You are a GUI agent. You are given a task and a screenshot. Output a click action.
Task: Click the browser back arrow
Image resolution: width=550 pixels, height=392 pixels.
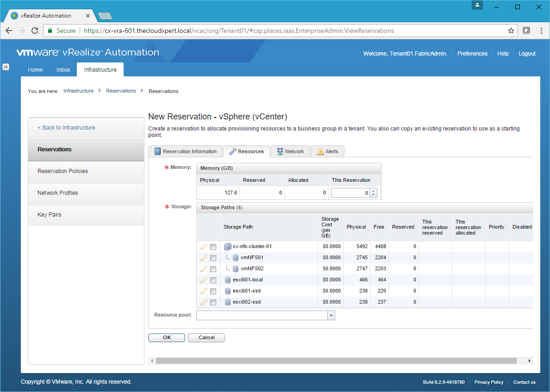point(9,31)
